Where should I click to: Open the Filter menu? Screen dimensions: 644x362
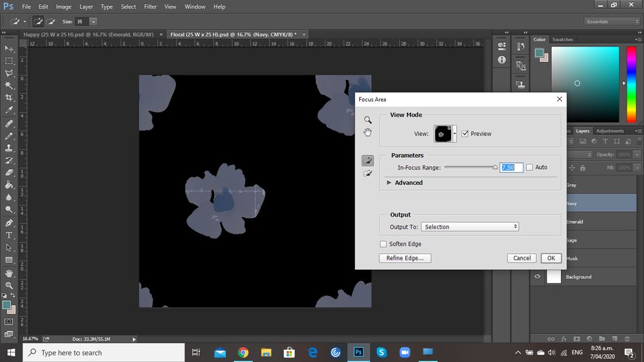(x=150, y=6)
